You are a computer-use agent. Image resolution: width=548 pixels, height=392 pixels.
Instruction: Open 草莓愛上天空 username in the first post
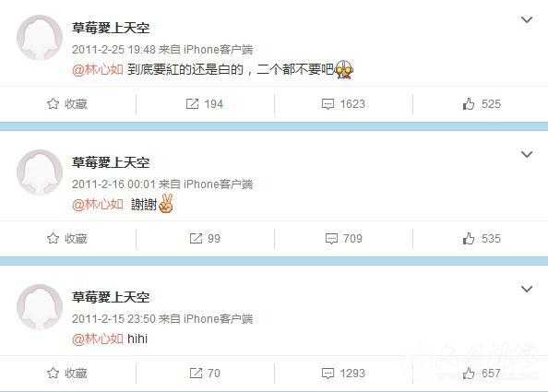[x=111, y=28]
